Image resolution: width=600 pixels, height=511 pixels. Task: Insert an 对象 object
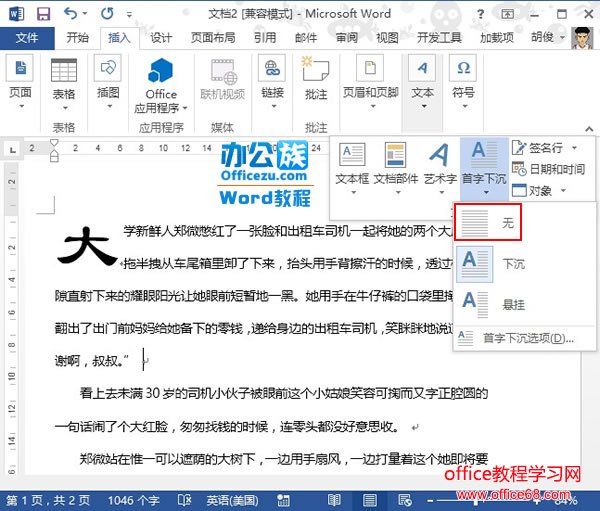click(532, 190)
